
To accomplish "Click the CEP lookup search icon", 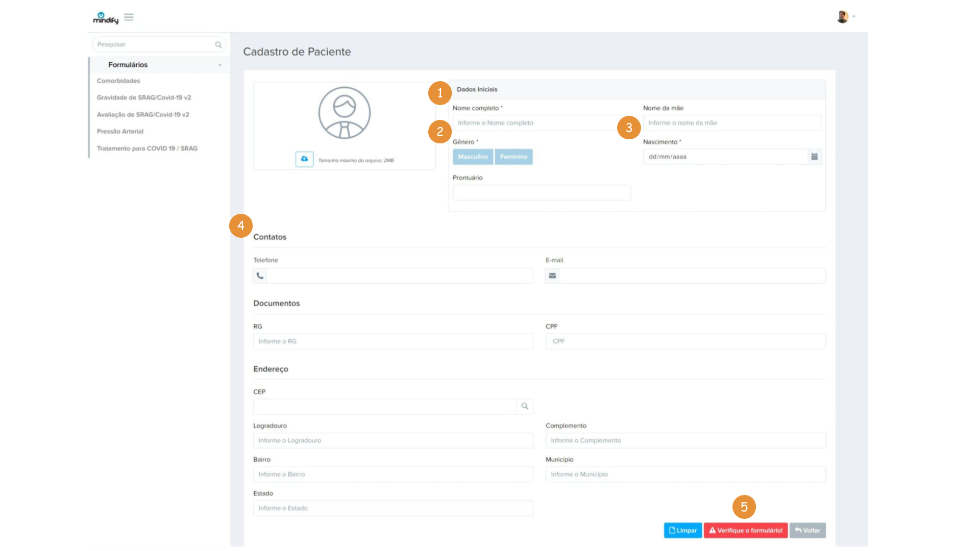I will (x=525, y=407).
